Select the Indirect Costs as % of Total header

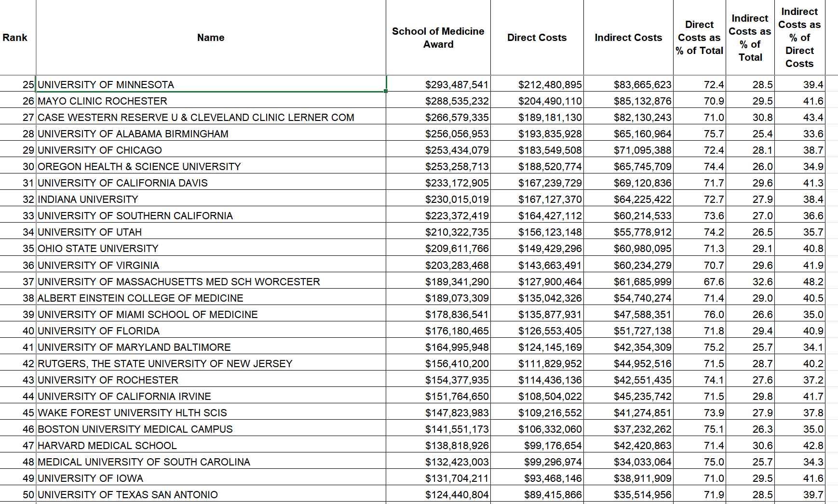pos(750,38)
